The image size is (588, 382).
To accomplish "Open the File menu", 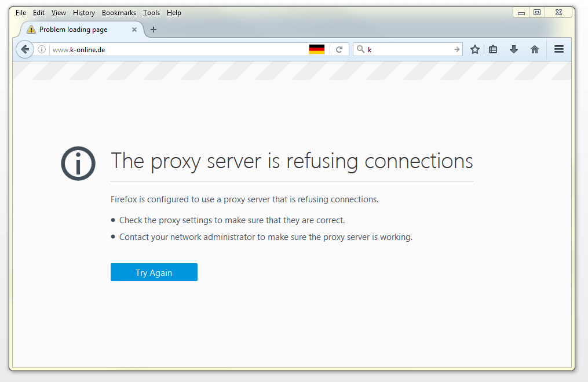I will pos(21,13).
